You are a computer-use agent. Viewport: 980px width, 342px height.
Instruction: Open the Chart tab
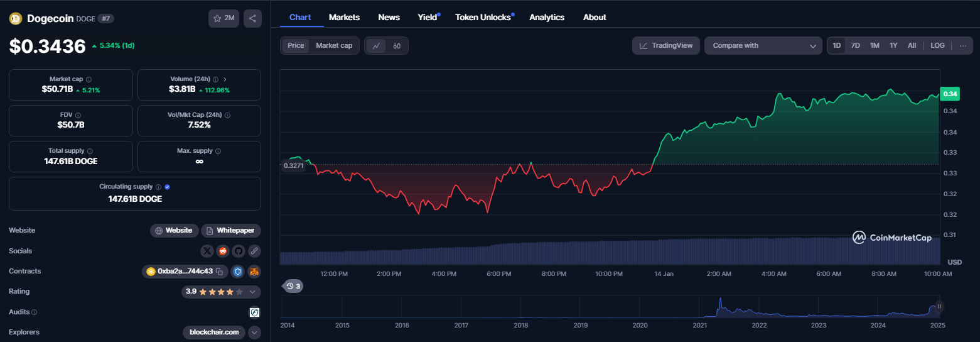click(300, 17)
